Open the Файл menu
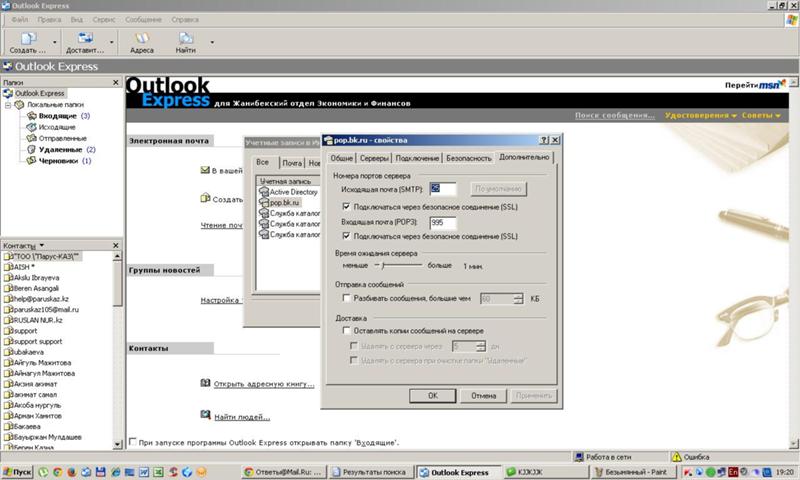Image resolution: width=800 pixels, height=480 pixels. click(20, 19)
